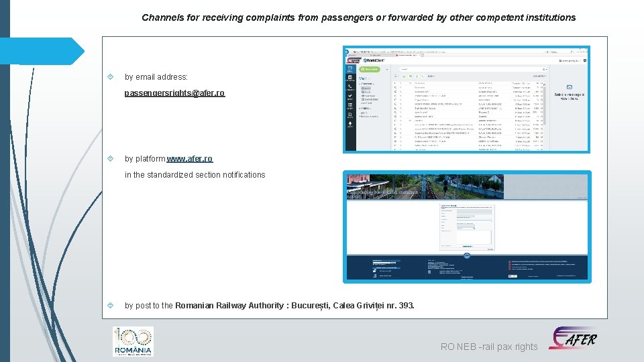644x362 pixels.
Task: Click the notification form in the website screenshot
Action: point(467,227)
